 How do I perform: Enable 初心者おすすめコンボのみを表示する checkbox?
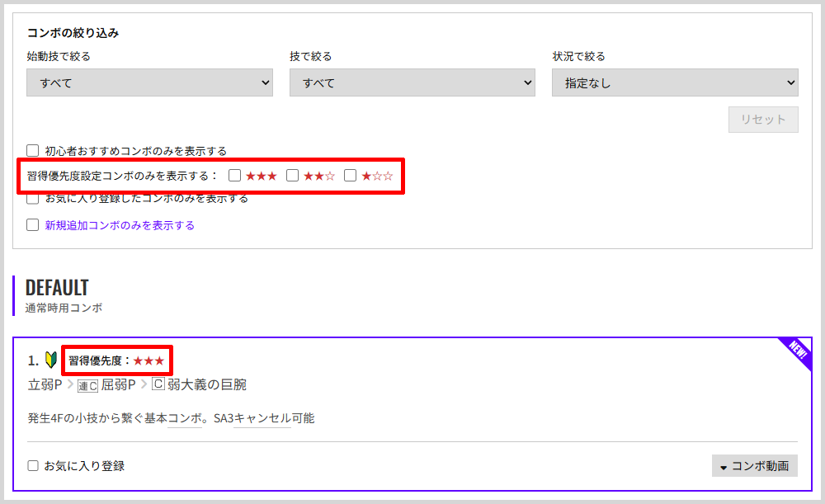click(x=33, y=151)
